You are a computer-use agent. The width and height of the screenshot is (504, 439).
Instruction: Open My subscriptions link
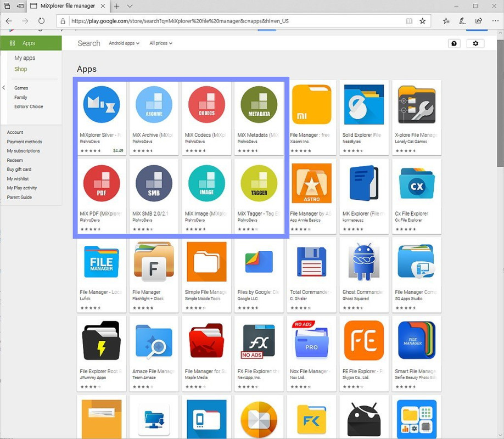(x=24, y=151)
